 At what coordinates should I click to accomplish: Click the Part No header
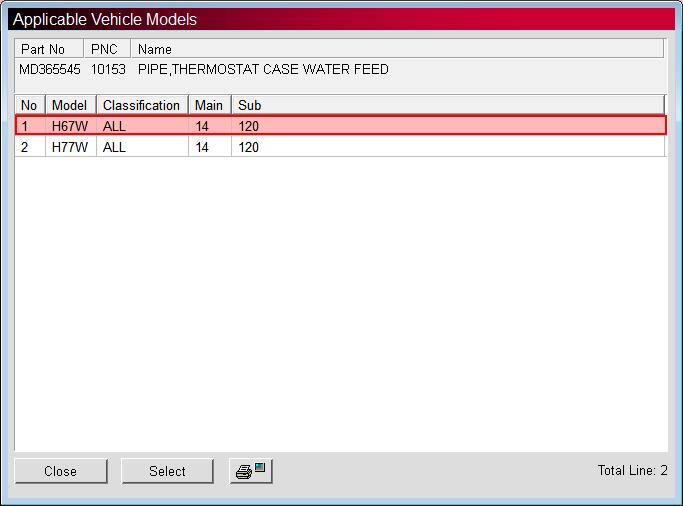click(x=49, y=49)
